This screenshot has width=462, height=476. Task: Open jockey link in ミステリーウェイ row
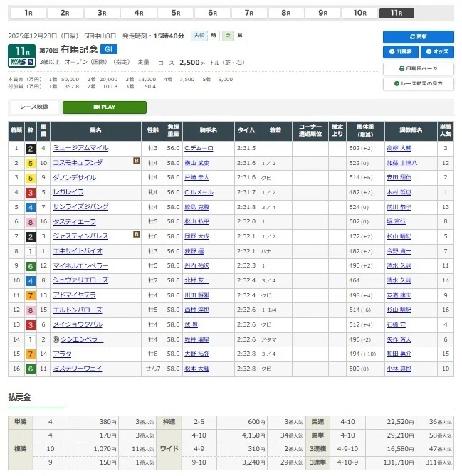[196, 369]
